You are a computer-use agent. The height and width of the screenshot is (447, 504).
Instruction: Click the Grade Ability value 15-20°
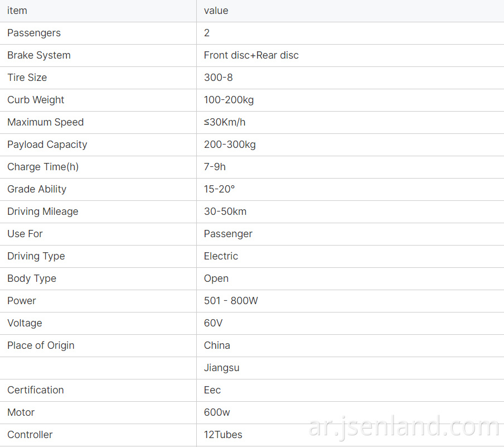pos(219,189)
